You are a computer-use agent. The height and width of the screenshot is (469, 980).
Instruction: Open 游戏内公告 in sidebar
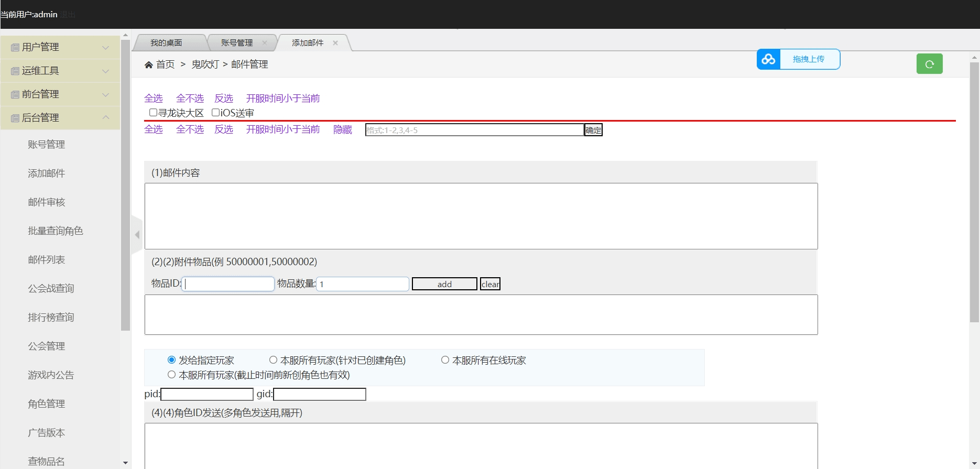pyautogui.click(x=51, y=375)
